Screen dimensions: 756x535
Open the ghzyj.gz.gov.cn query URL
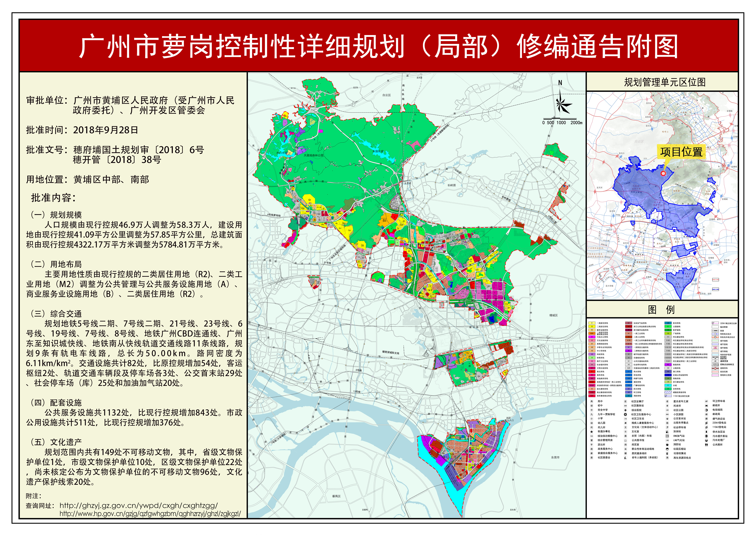[139, 505]
